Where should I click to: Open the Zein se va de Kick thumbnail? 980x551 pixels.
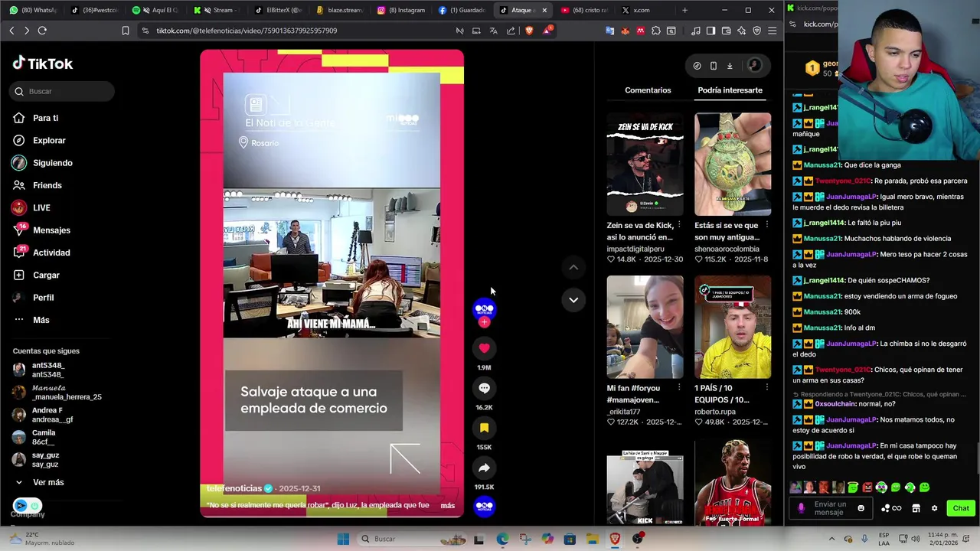[x=645, y=165]
